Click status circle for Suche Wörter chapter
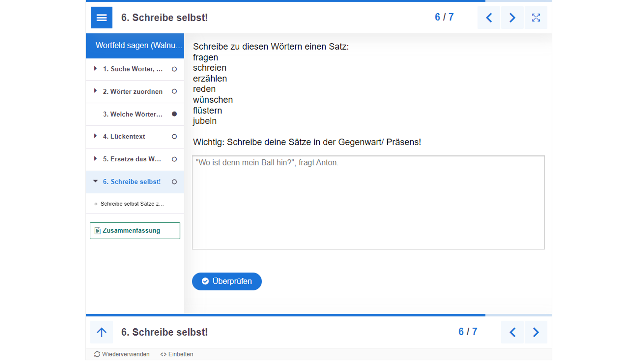Image resolution: width=644 pixels, height=363 pixels. point(174,69)
